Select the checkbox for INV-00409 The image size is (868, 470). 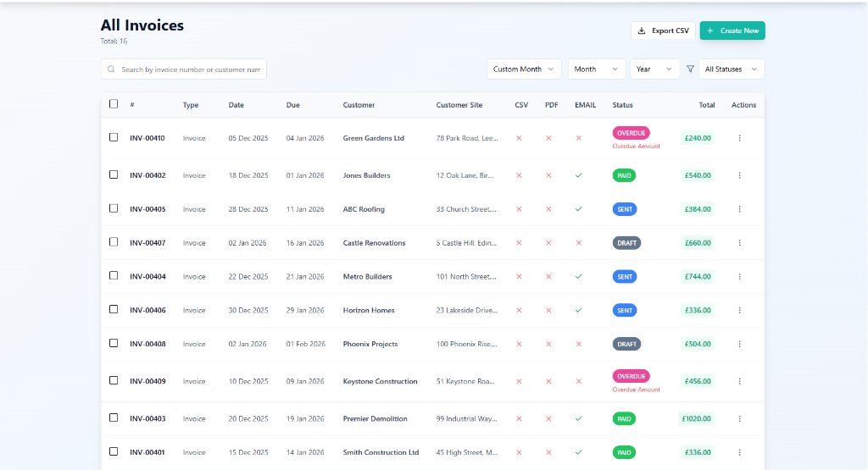point(114,380)
